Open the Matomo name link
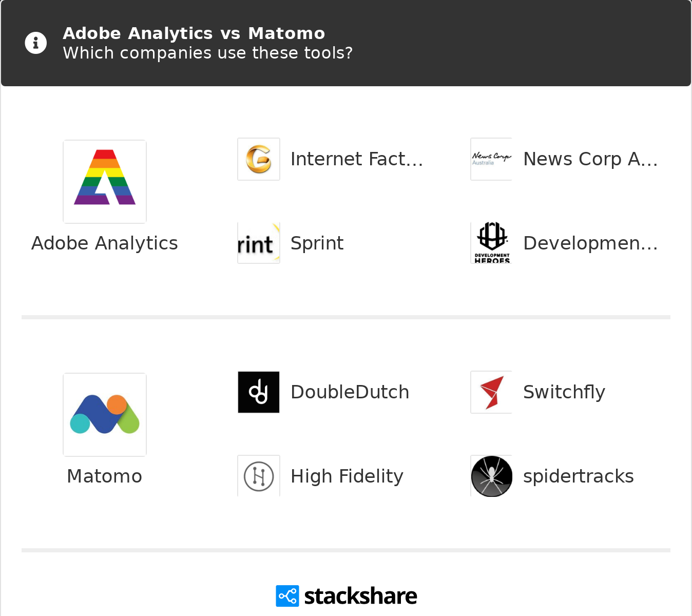The width and height of the screenshot is (692, 616). 105,476
